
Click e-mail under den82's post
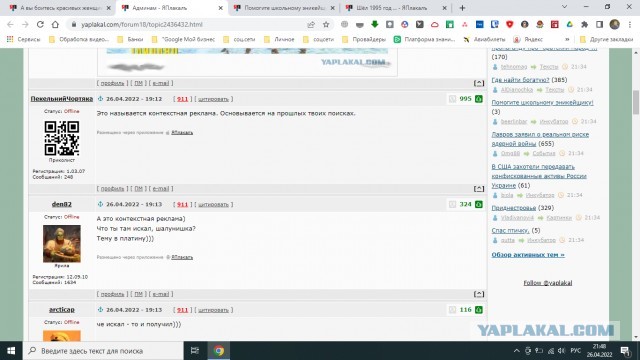point(160,294)
